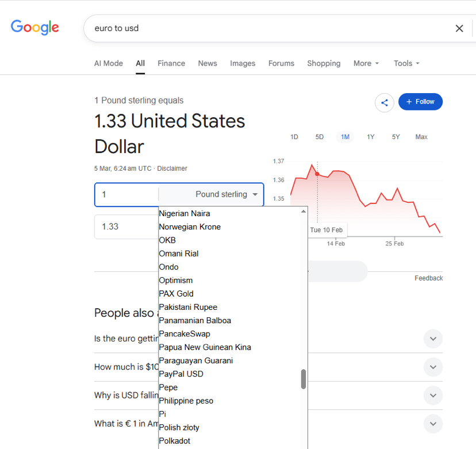The height and width of the screenshot is (449, 476).
Task: Click the share icon button
Action: [385, 102]
